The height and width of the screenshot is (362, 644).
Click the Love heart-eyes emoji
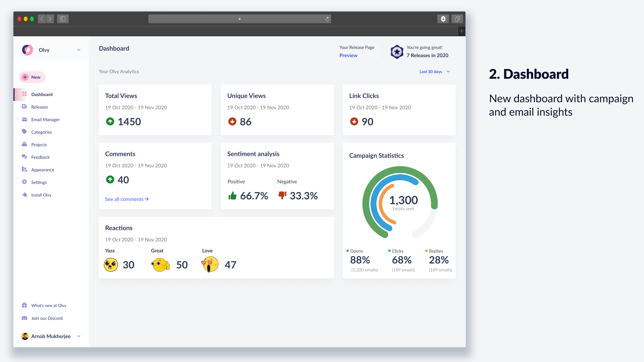tap(210, 264)
